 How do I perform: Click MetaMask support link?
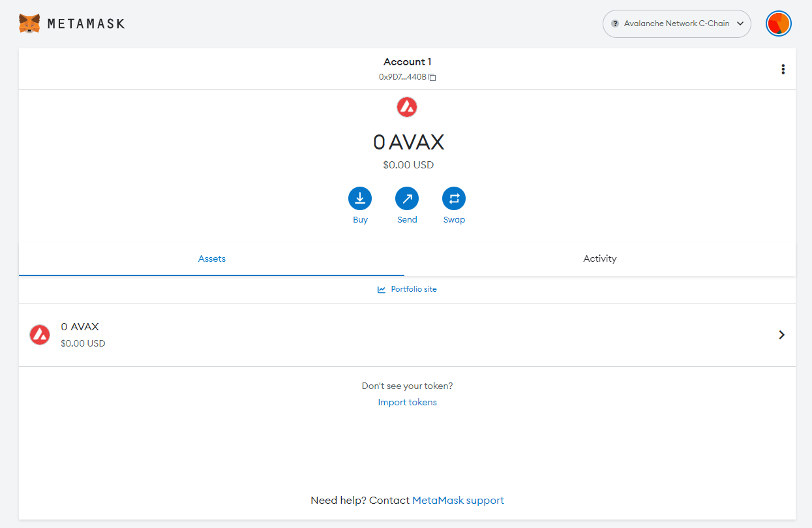tap(458, 500)
